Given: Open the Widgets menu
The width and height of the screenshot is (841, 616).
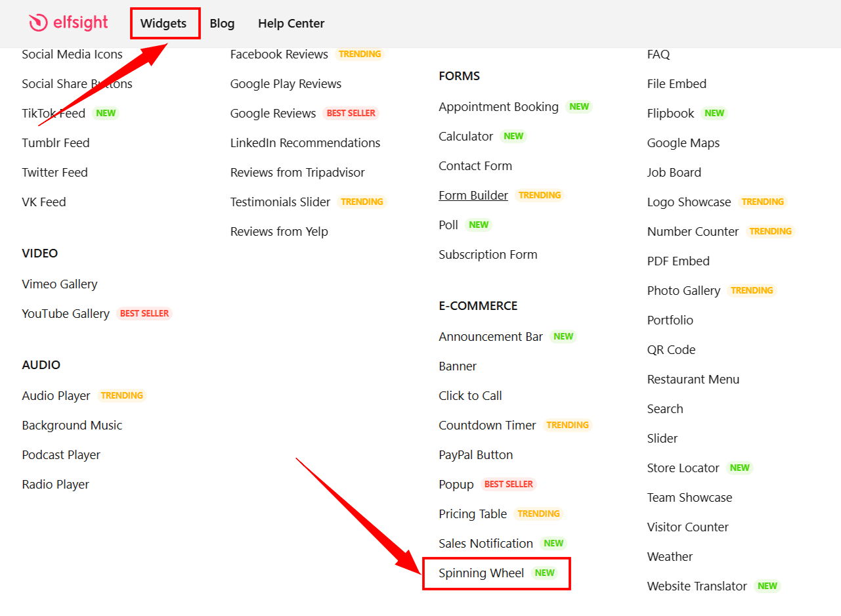Looking at the screenshot, I should 163,24.
